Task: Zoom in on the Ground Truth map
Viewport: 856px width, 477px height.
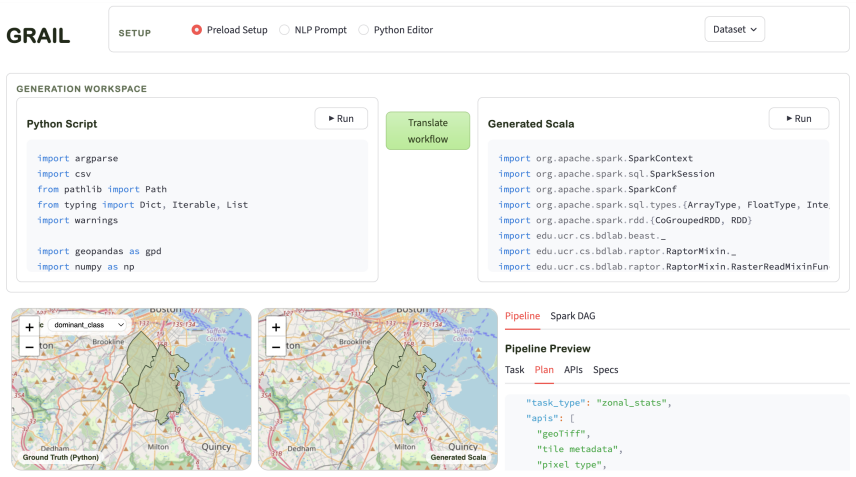Action: (29, 327)
